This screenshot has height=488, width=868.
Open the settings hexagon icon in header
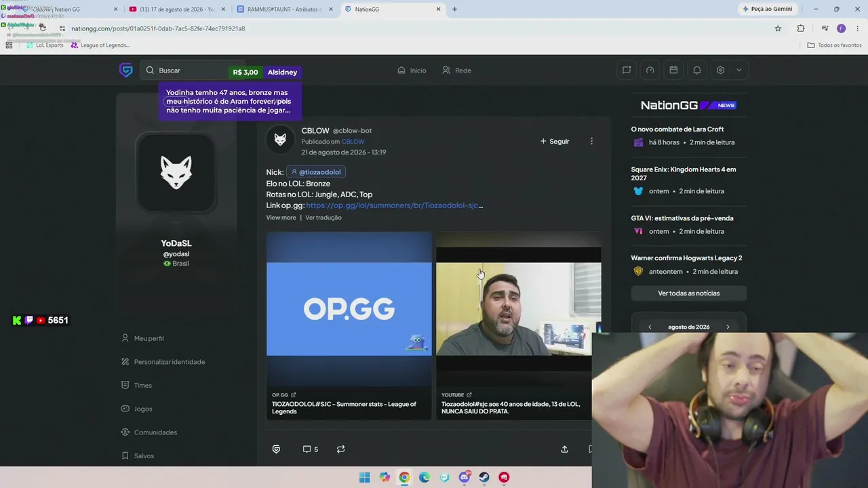point(720,70)
